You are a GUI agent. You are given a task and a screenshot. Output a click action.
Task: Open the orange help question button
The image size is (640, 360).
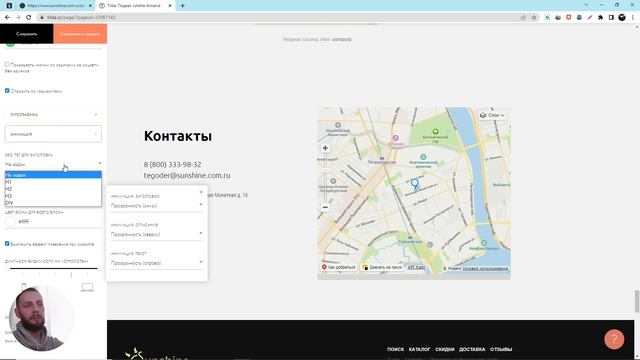(x=614, y=339)
